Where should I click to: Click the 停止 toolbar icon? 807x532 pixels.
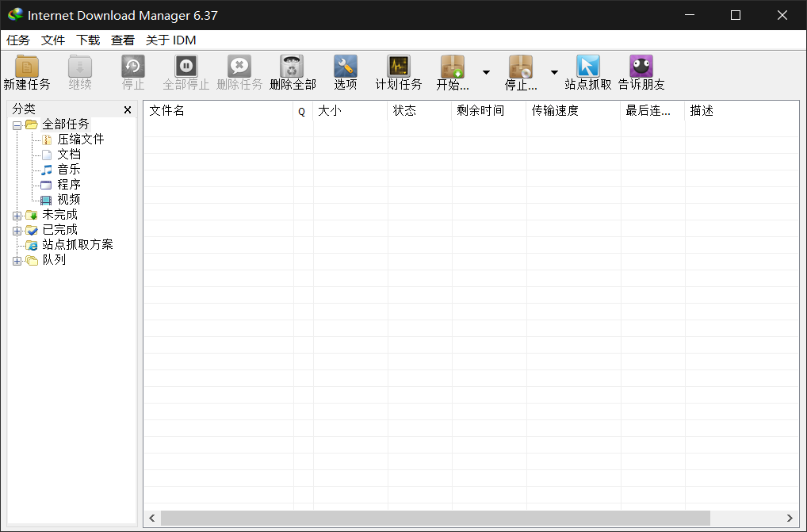pyautogui.click(x=133, y=67)
